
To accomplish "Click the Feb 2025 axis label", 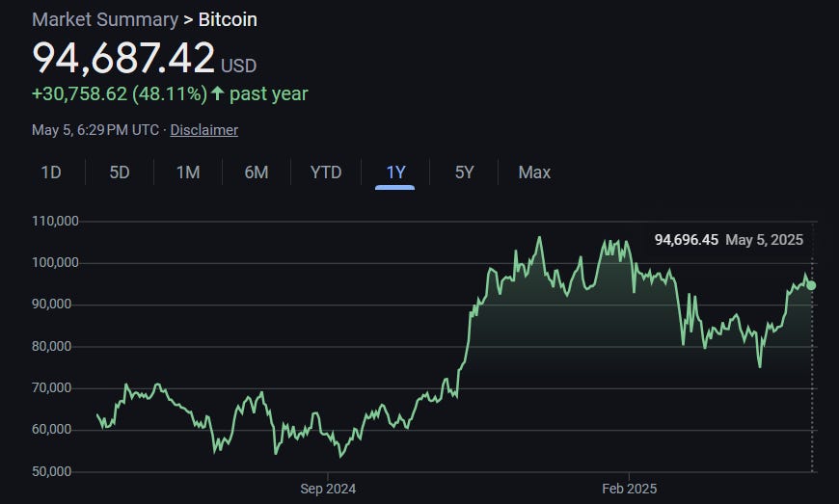I will pyautogui.click(x=629, y=489).
